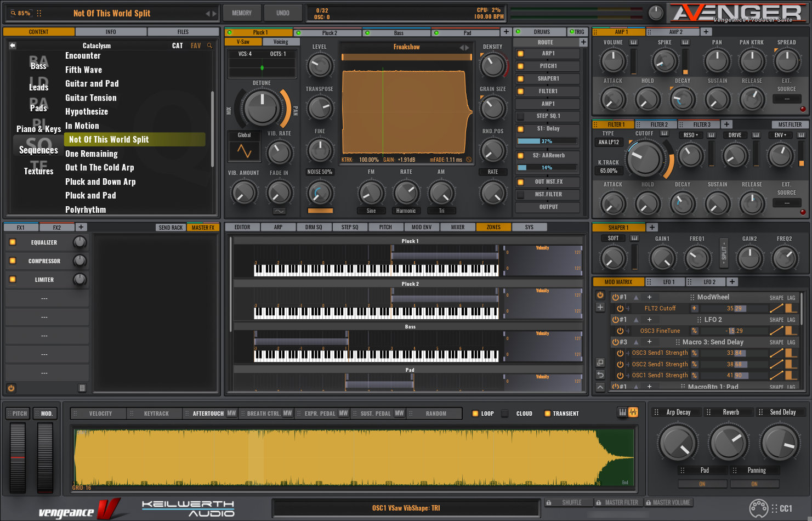This screenshot has height=521, width=812.
Task: Open the ARP editor tab
Action: tap(278, 227)
